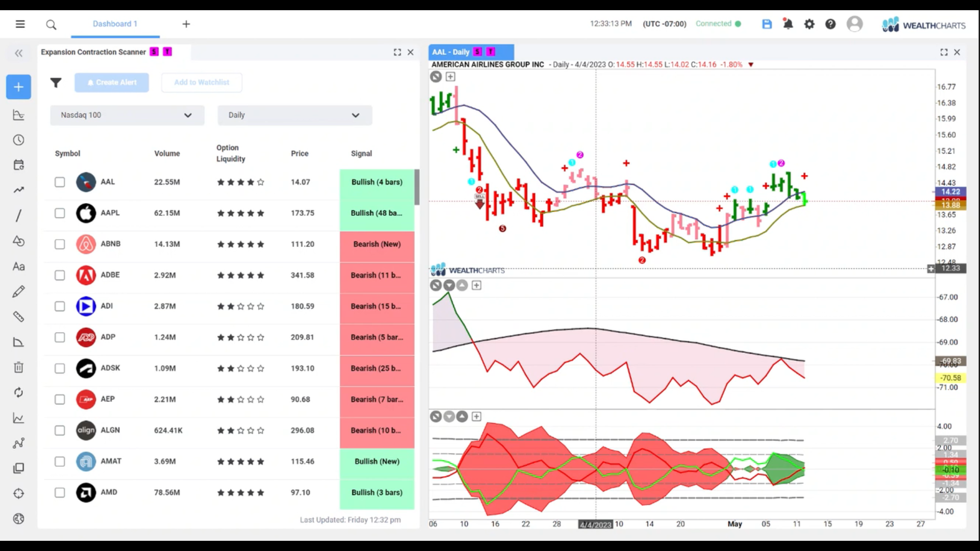
Task: Tick the AAL row checkbox
Action: (x=60, y=182)
